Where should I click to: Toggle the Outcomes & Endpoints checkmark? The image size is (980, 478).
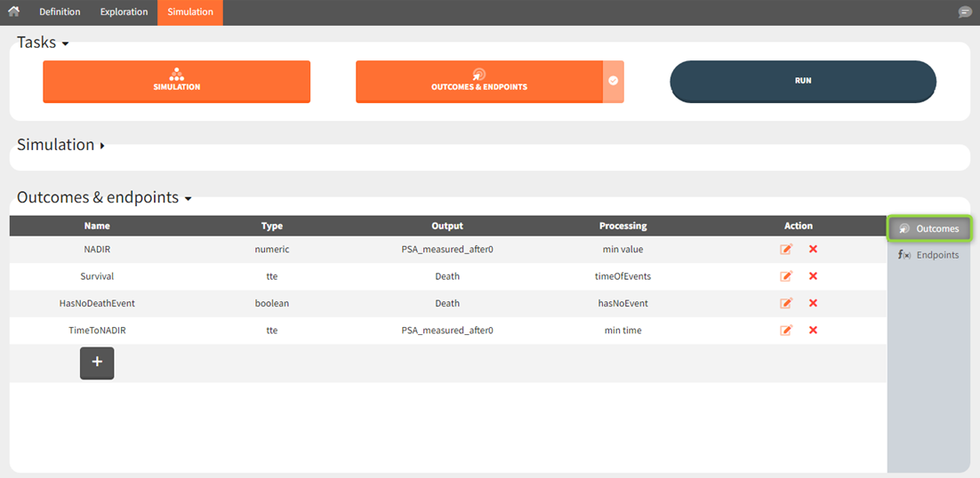pos(614,81)
